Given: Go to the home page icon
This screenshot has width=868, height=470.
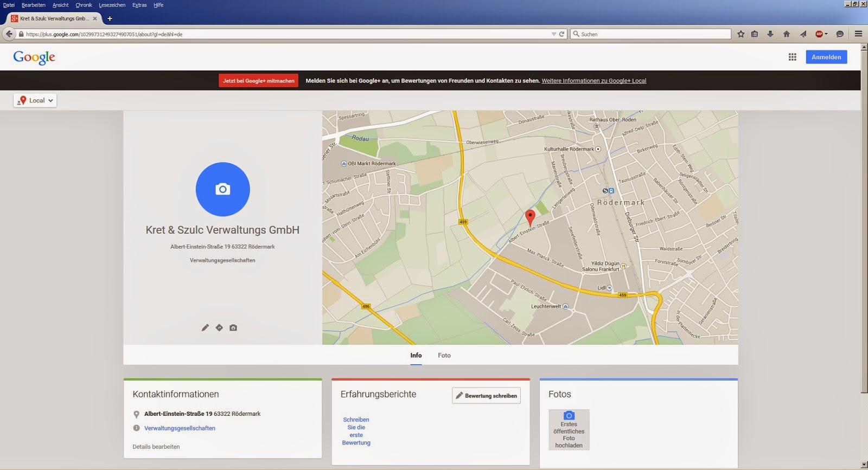Looking at the screenshot, I should coord(787,34).
